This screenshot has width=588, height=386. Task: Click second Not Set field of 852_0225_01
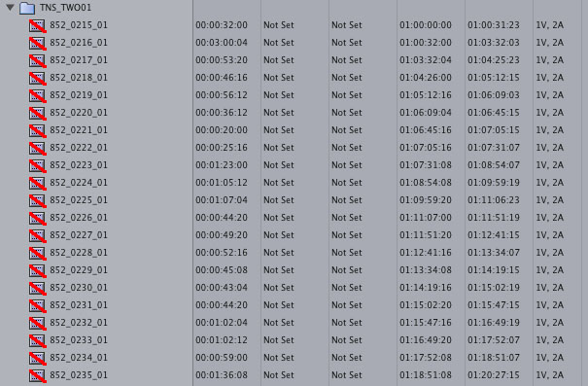coord(347,200)
